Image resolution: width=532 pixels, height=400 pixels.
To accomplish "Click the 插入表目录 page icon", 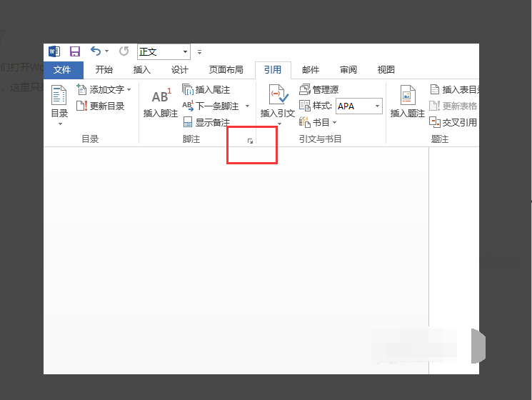I will (x=435, y=89).
